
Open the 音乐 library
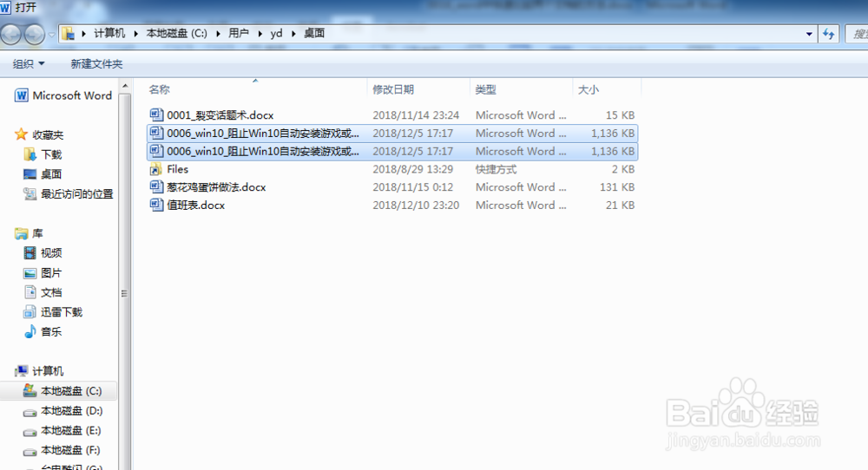click(x=51, y=332)
